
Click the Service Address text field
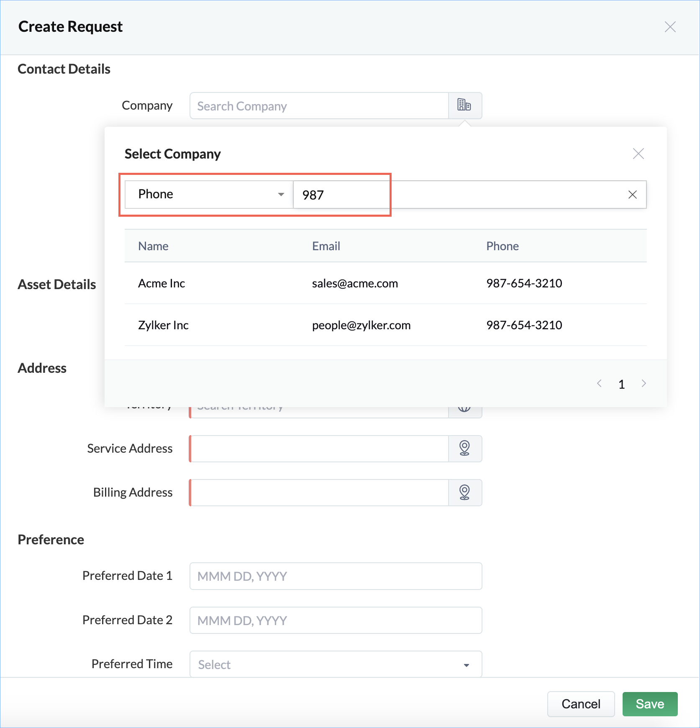point(320,449)
